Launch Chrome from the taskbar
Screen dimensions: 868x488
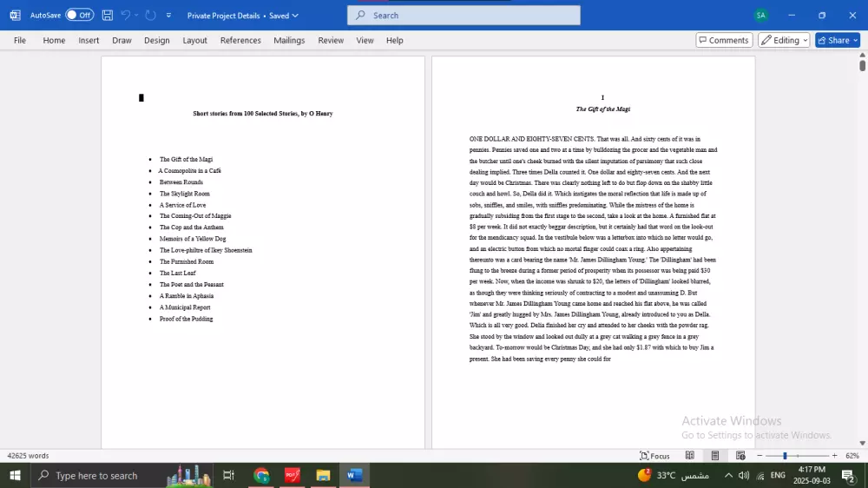pyautogui.click(x=261, y=475)
